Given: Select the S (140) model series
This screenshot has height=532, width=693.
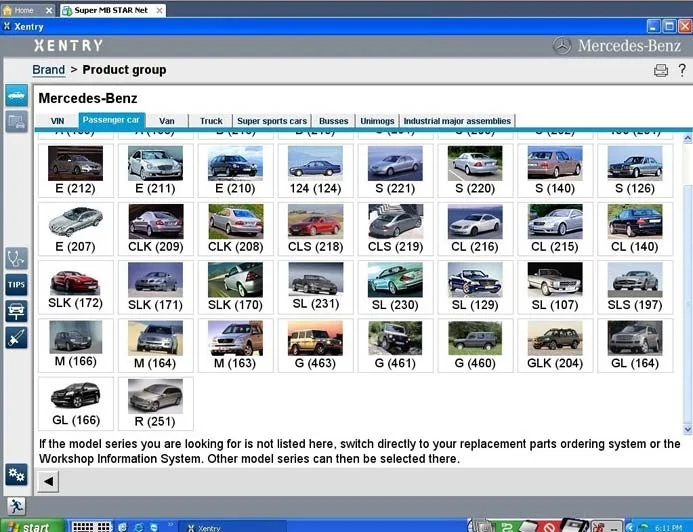Looking at the screenshot, I should click(x=555, y=171).
